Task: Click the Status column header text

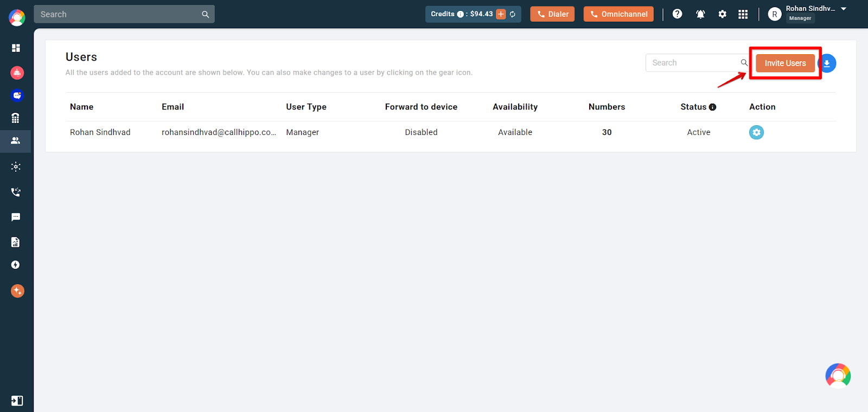Action: coord(693,107)
